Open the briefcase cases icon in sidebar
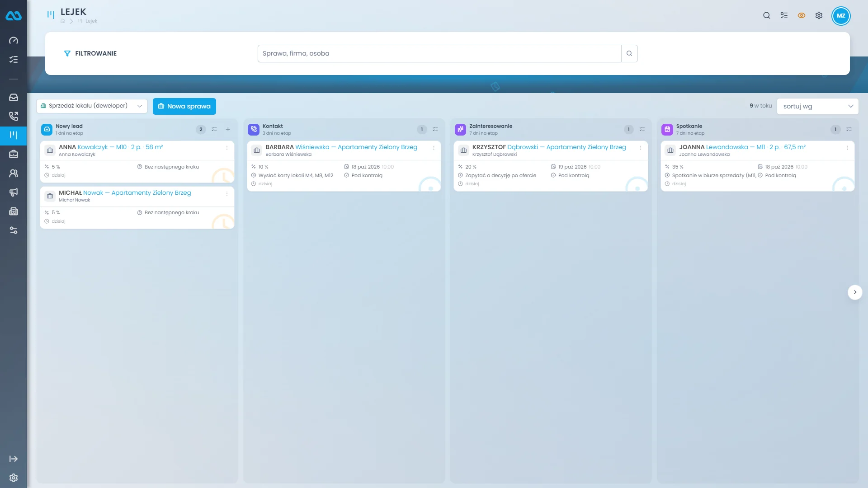Image resolution: width=868 pixels, height=488 pixels. [x=14, y=154]
